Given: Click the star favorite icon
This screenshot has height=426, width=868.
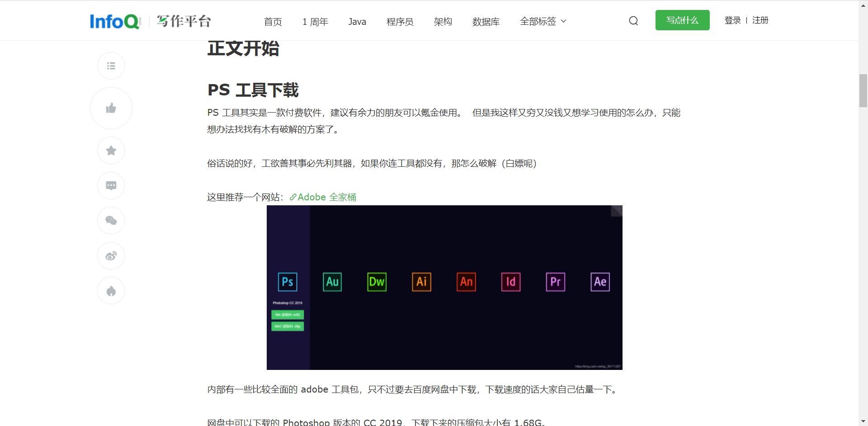Looking at the screenshot, I should (111, 151).
